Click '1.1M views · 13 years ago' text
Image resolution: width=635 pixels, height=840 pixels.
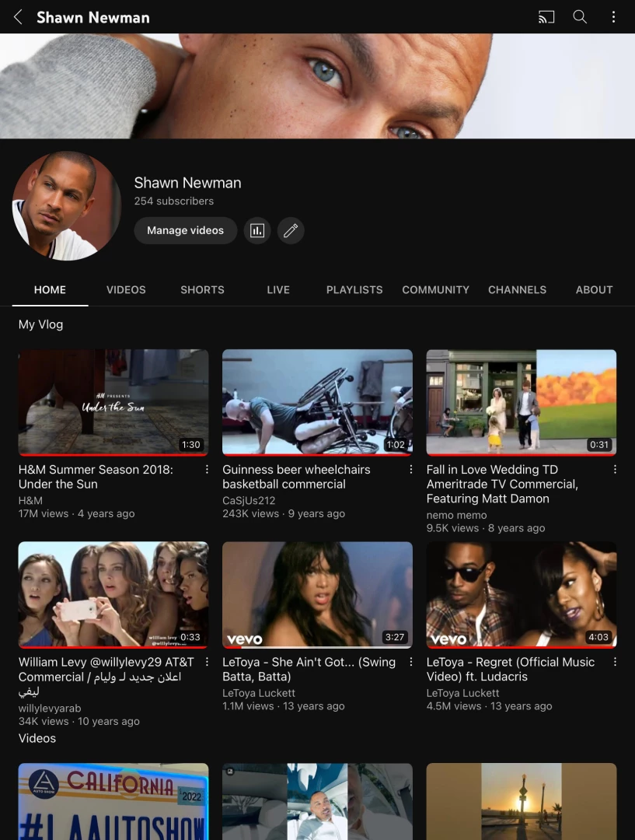(x=284, y=706)
